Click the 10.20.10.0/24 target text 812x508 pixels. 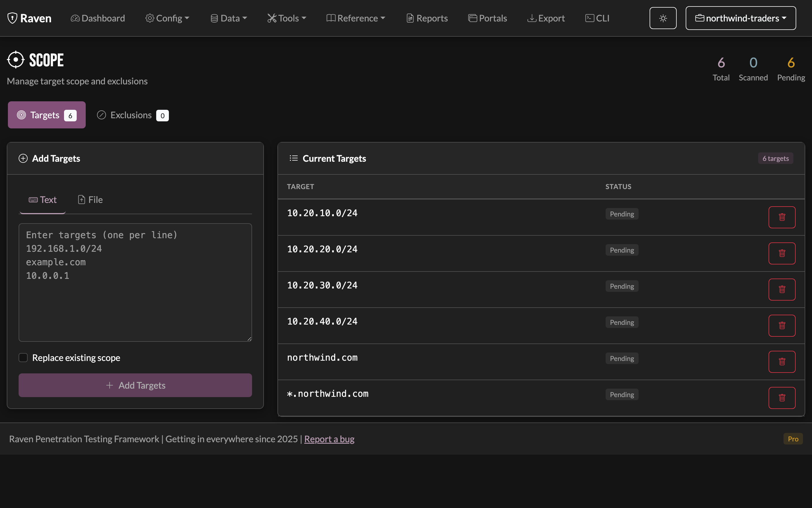pyautogui.click(x=322, y=213)
